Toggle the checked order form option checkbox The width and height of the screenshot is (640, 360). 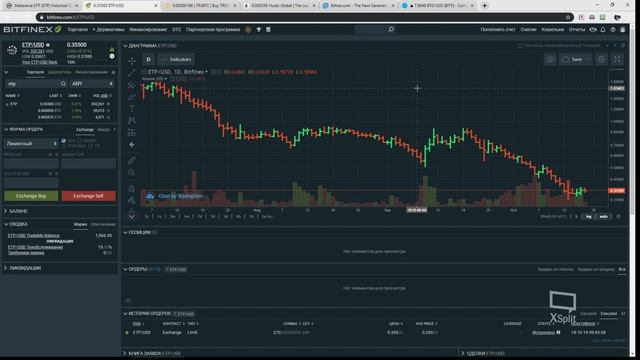(x=64, y=140)
